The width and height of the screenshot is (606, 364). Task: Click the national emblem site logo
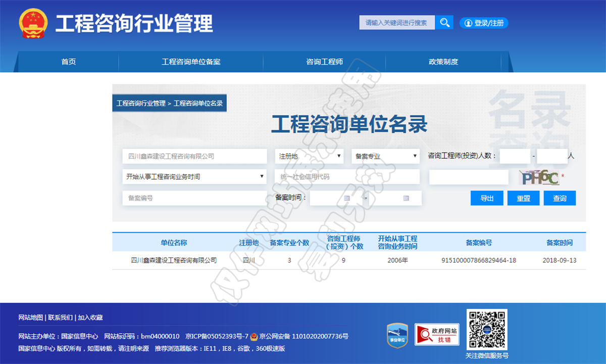[x=33, y=22]
